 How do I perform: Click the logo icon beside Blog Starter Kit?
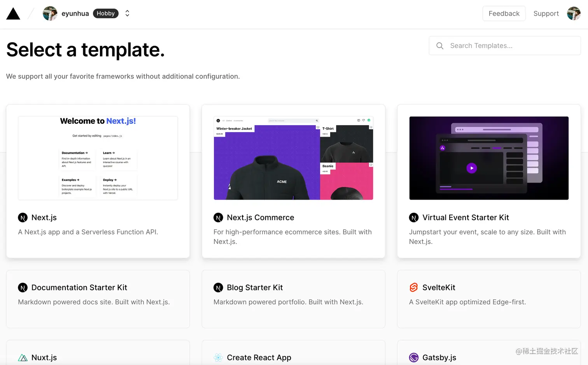pyautogui.click(x=218, y=288)
